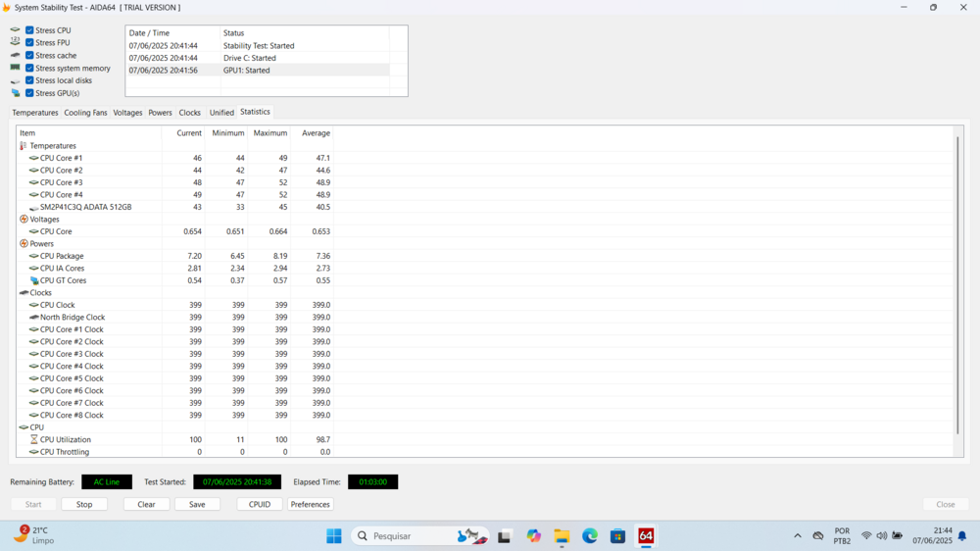
Task: Disable the Stress GPU(s) checkbox
Action: 29,93
